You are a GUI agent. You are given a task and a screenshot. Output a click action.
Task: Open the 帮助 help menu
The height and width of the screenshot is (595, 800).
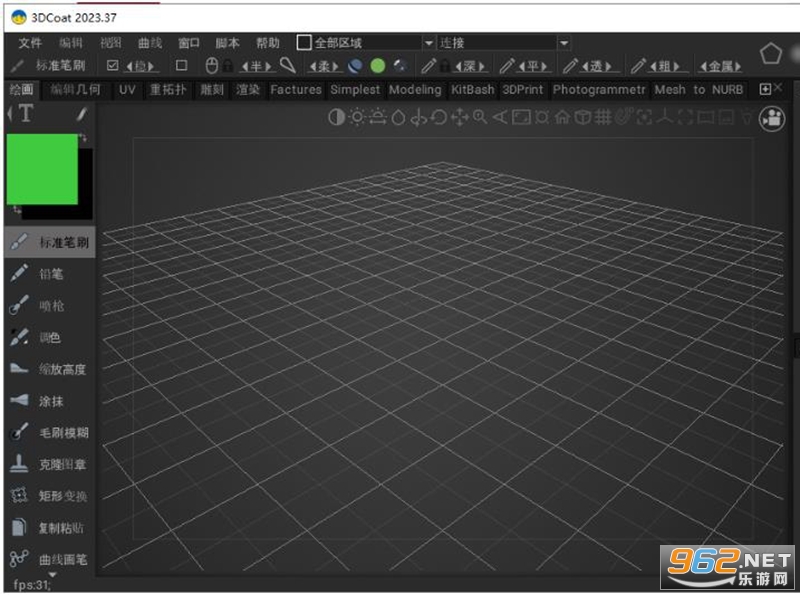tap(268, 43)
